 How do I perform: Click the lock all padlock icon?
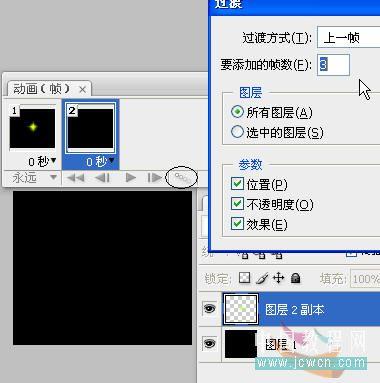click(x=295, y=278)
